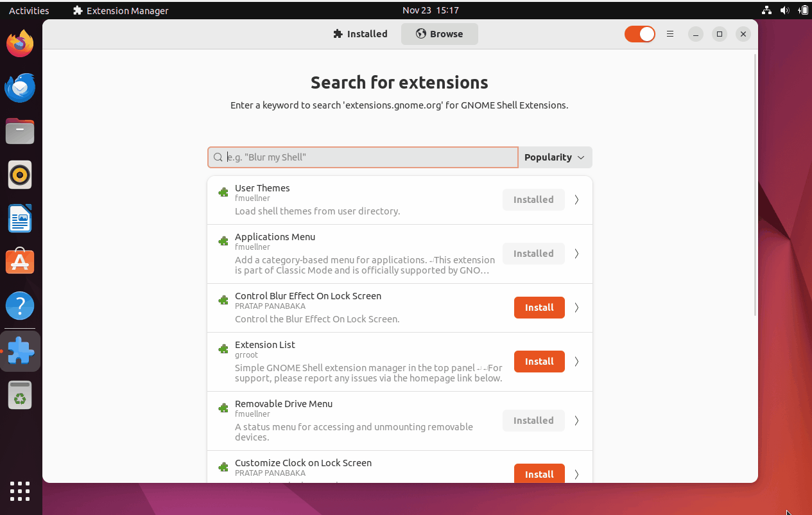
Task: Open the Ubuntu Software store from the dock
Action: [x=19, y=261]
